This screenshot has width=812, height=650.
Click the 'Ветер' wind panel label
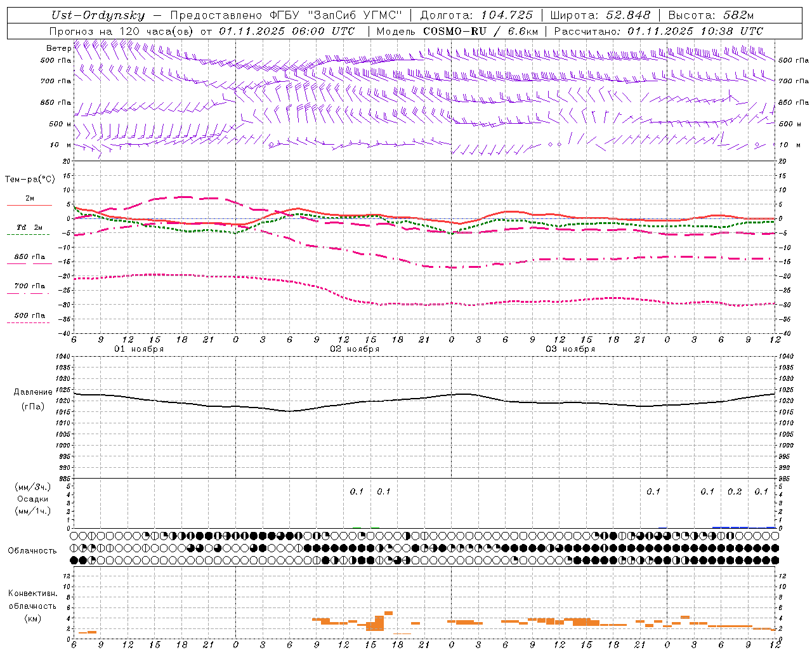[x=58, y=48]
